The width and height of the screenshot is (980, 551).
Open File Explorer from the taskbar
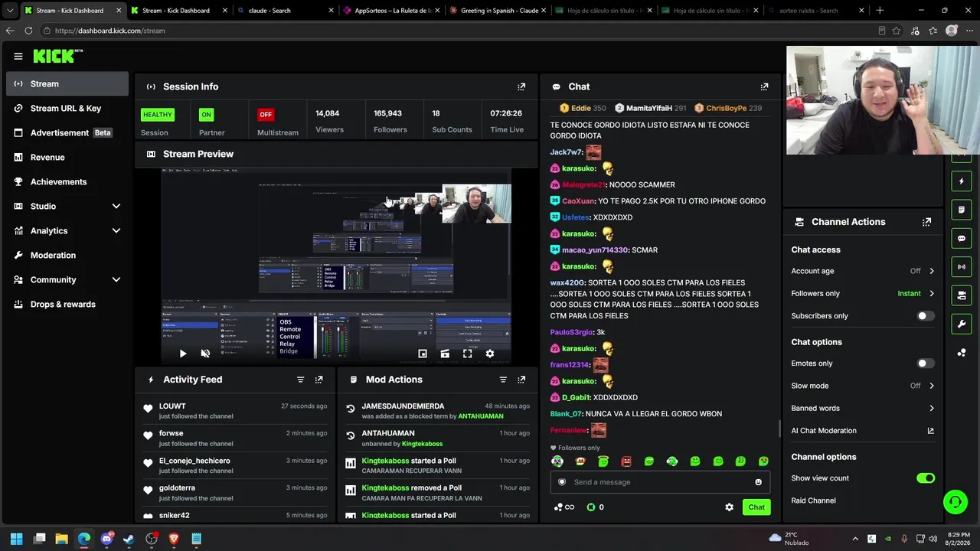coord(62,539)
